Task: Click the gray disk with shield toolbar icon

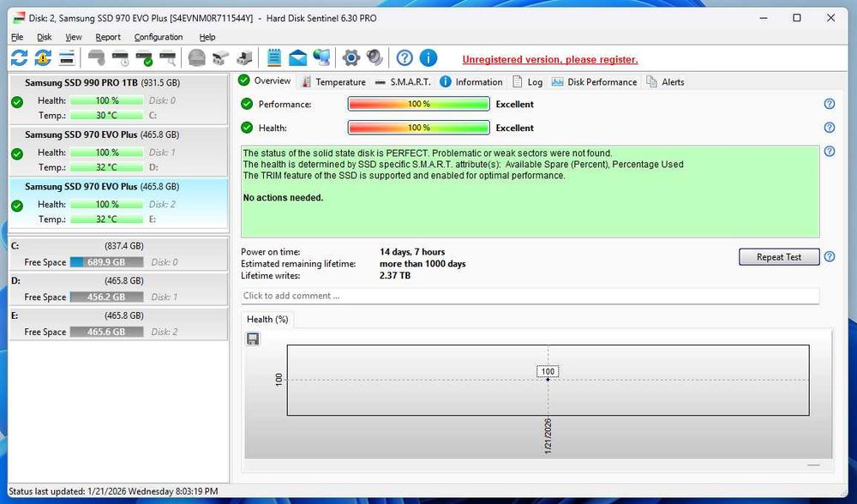Action: point(97,57)
